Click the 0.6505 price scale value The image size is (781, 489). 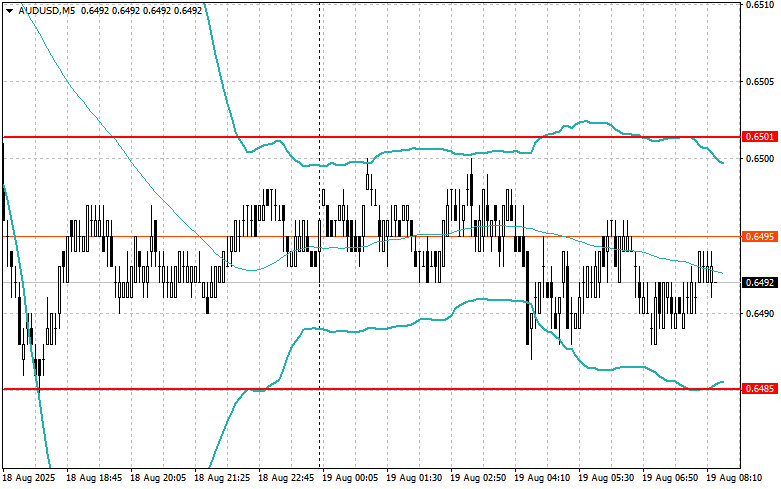[760, 82]
